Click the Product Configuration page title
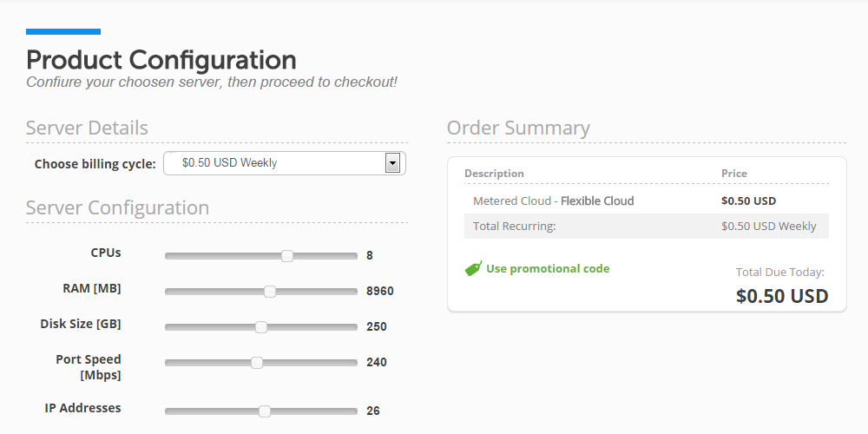Viewport: 868px width, 434px height. [161, 60]
